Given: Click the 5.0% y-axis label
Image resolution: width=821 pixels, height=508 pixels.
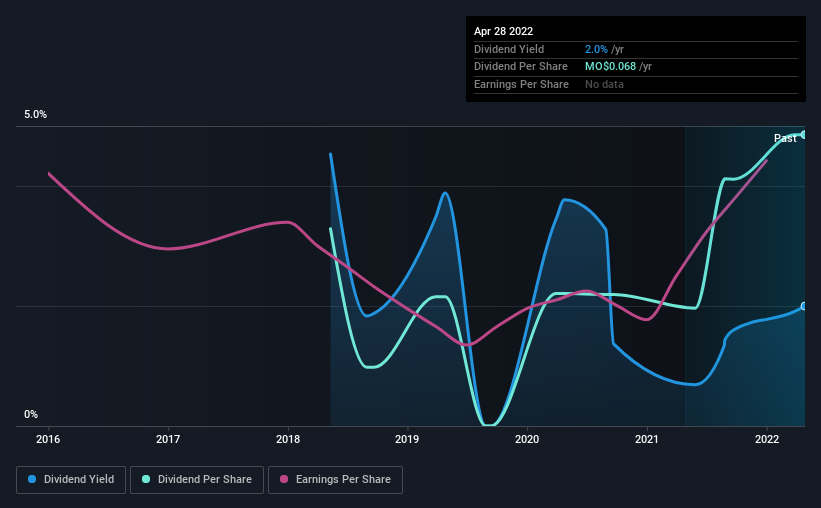Looking at the screenshot, I should pos(35,114).
